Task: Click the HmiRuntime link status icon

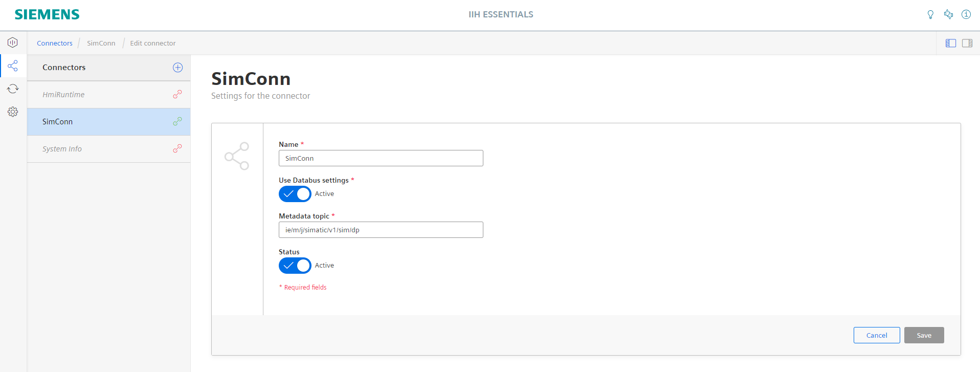Action: pos(177,94)
